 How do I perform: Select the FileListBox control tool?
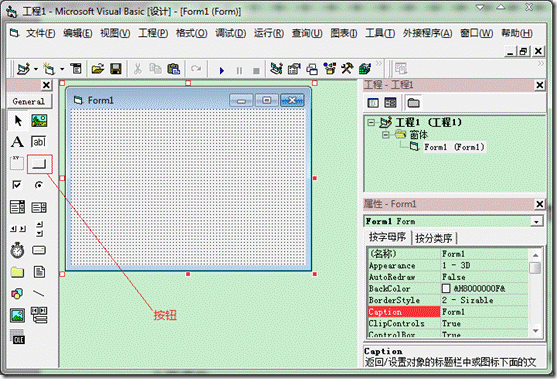39,272
